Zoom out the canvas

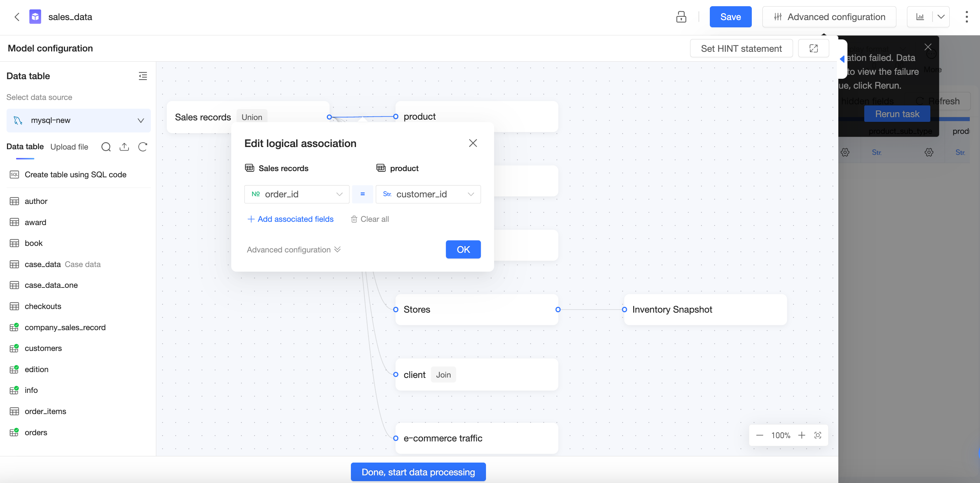tap(759, 435)
